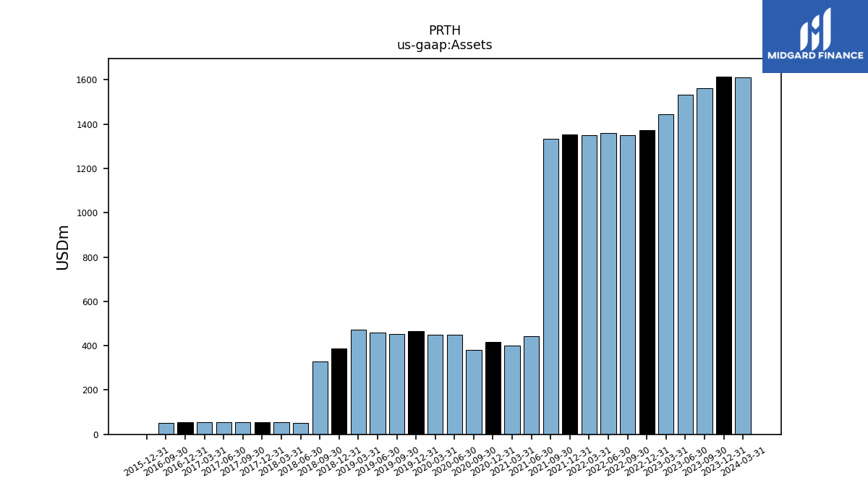This screenshot has height=488, width=868.
Task: Click the 2024-03-31 x-axis date label
Action: (743, 461)
